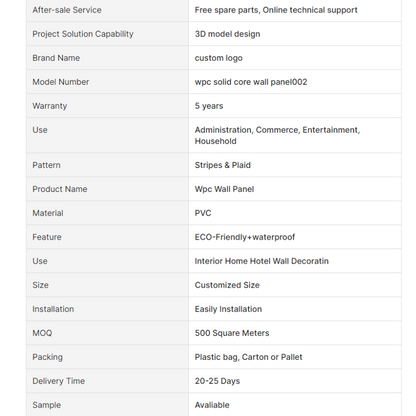Viewport: 416px width, 416px height.
Task: Select the 'PVC' material value
Action: [203, 213]
